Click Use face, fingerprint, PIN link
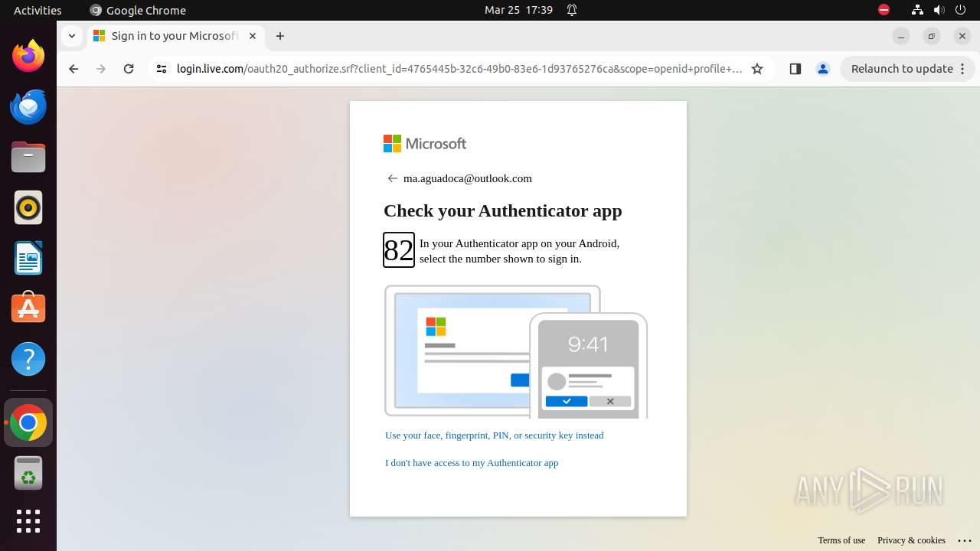The height and width of the screenshot is (551, 980). [x=494, y=435]
